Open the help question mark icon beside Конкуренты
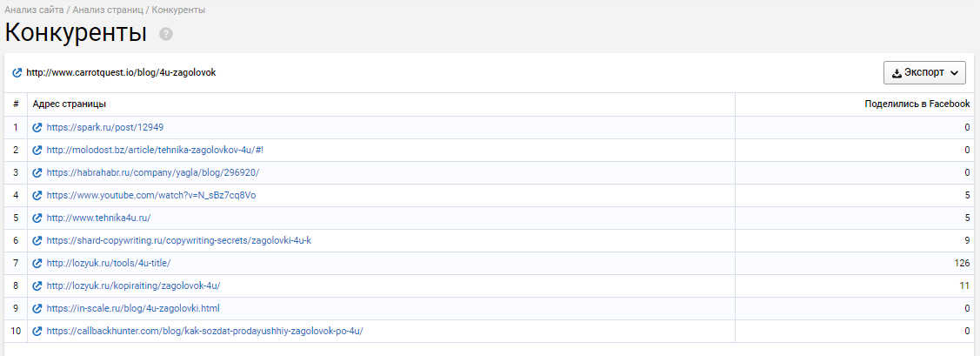Viewport: 980px width, 356px height. (165, 34)
